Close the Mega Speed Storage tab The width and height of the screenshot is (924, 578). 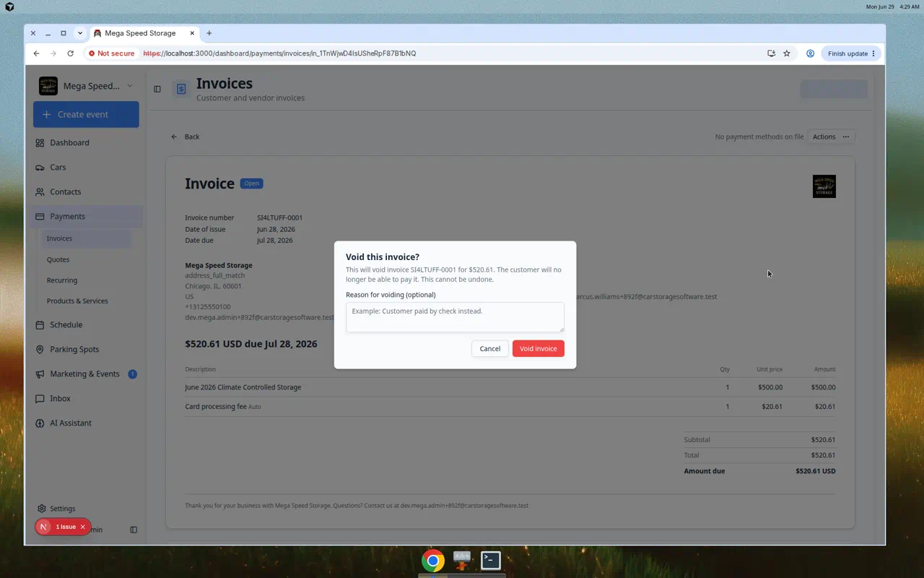tap(193, 33)
